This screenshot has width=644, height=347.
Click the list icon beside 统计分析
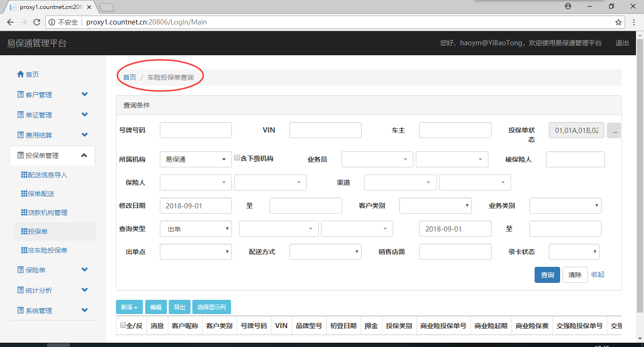(20, 290)
